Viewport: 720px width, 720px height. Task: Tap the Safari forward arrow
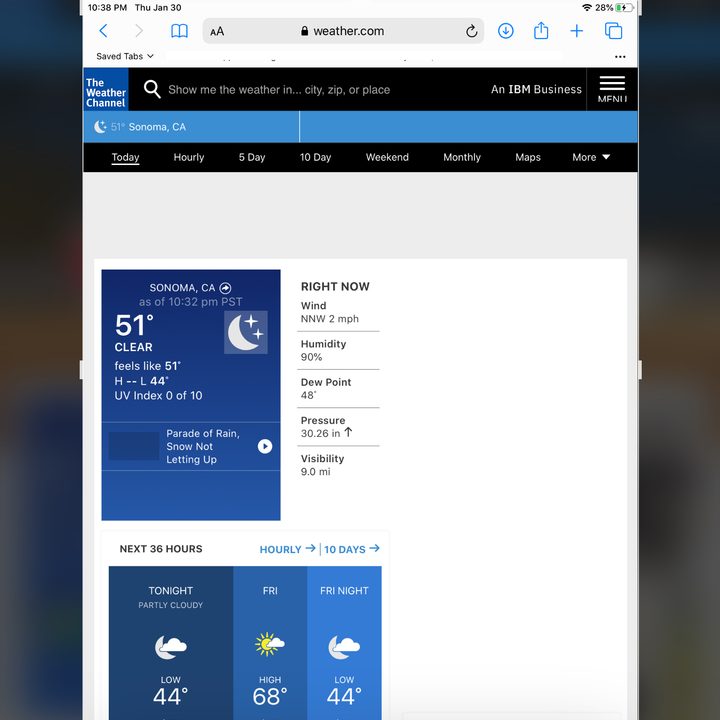(x=139, y=31)
